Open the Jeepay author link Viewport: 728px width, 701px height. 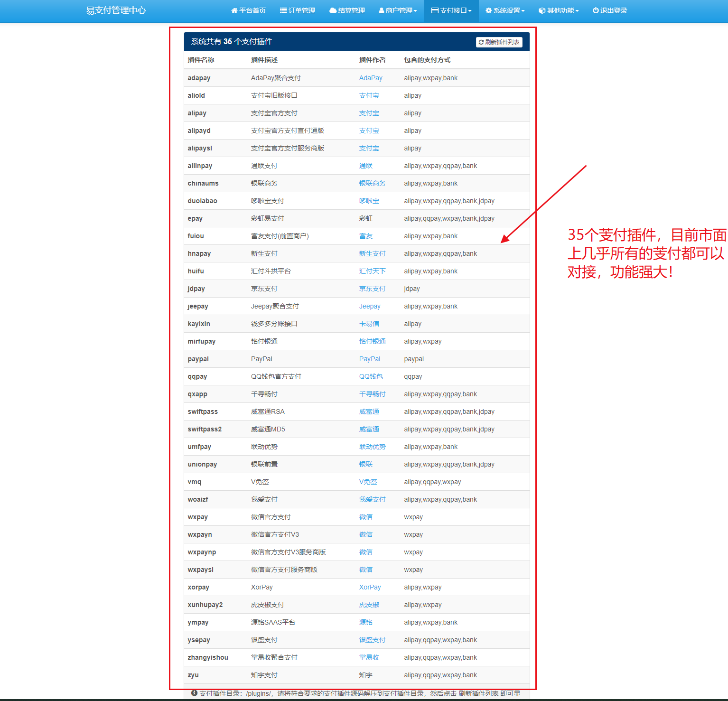point(370,306)
